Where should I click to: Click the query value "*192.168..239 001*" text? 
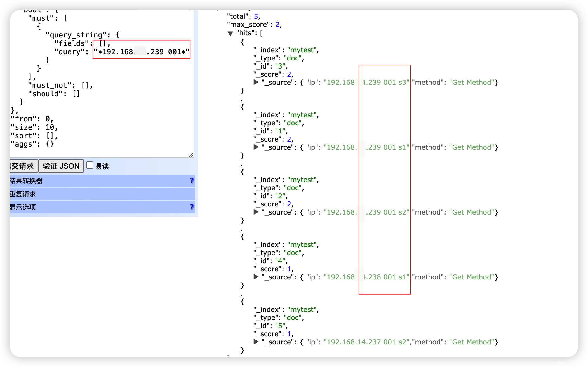pos(142,52)
